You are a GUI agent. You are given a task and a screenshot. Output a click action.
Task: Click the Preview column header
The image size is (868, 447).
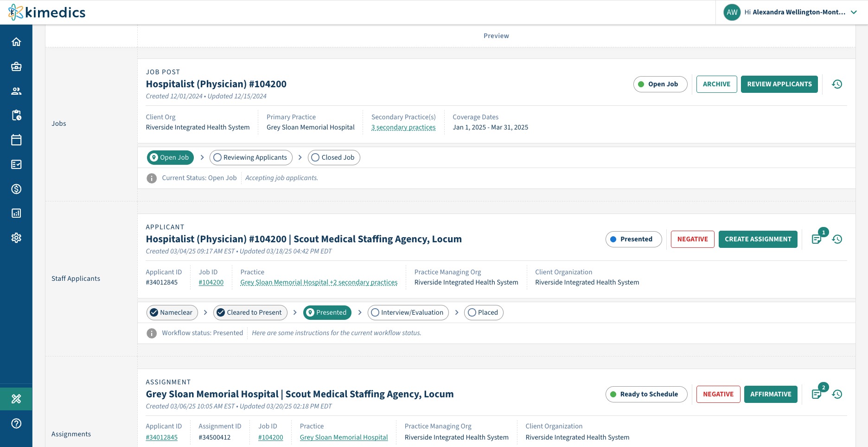tap(496, 36)
